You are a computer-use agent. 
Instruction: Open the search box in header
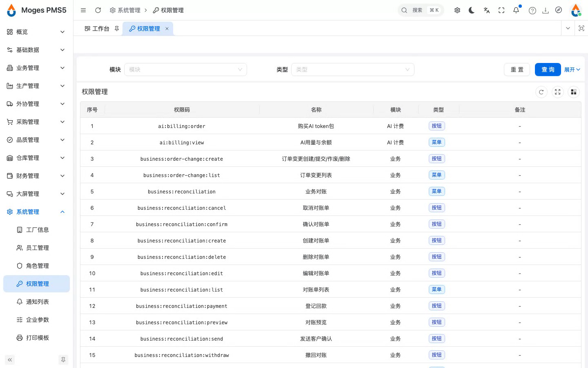(x=421, y=10)
